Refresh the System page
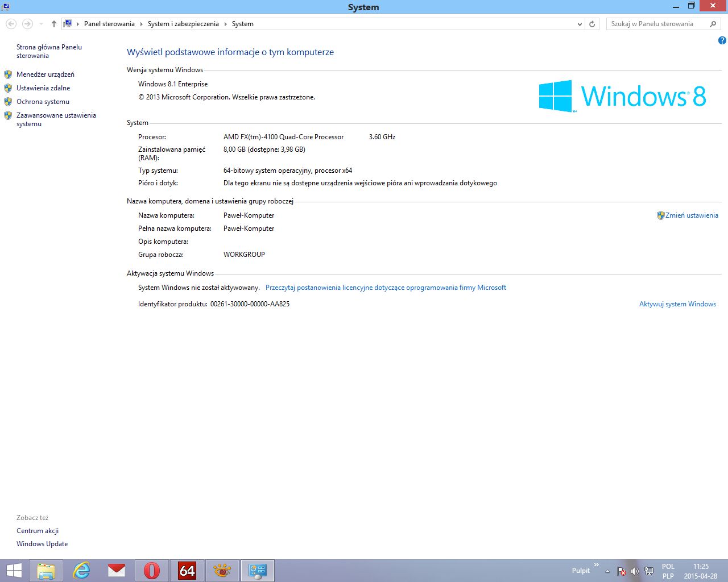The width and height of the screenshot is (728, 582). (x=592, y=24)
